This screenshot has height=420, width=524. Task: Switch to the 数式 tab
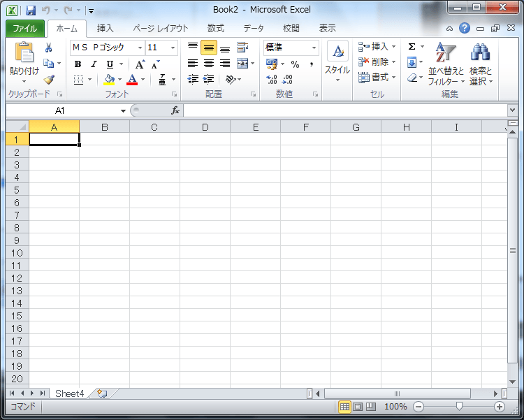tap(216, 29)
